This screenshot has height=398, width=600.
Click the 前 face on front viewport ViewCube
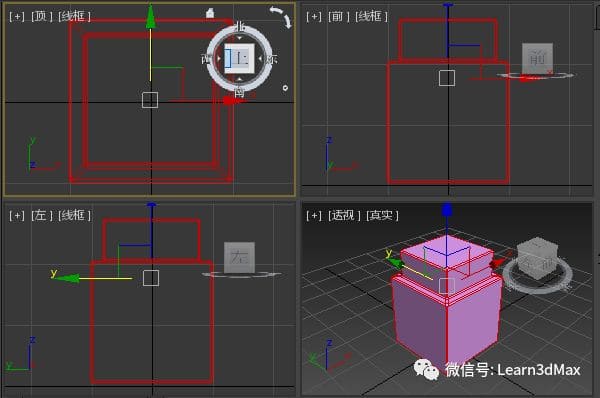[537, 58]
